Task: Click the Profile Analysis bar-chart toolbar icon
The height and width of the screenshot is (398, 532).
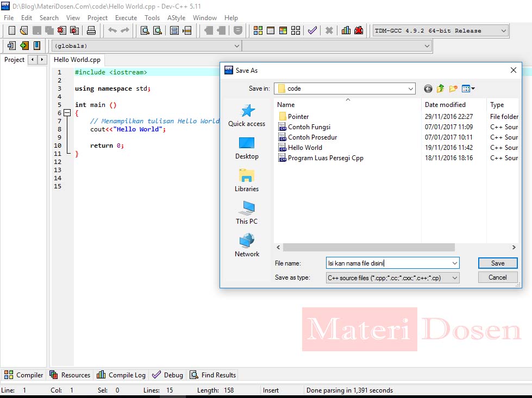Action: [346, 31]
